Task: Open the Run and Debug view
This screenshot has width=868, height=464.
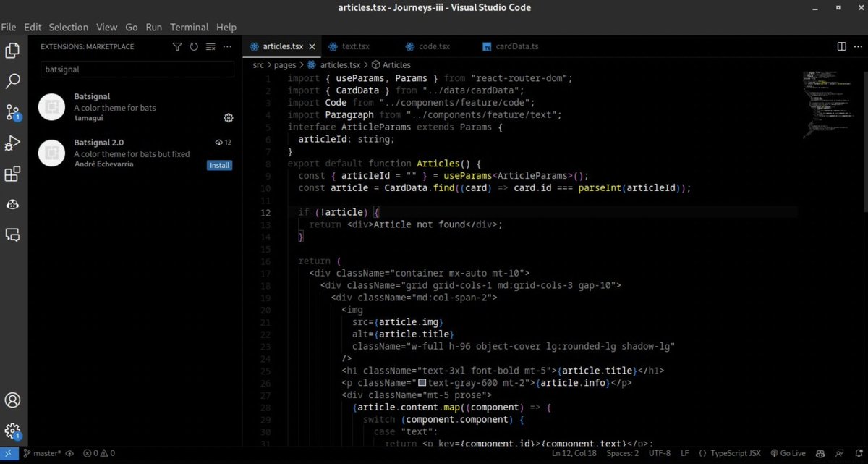Action: (x=12, y=143)
